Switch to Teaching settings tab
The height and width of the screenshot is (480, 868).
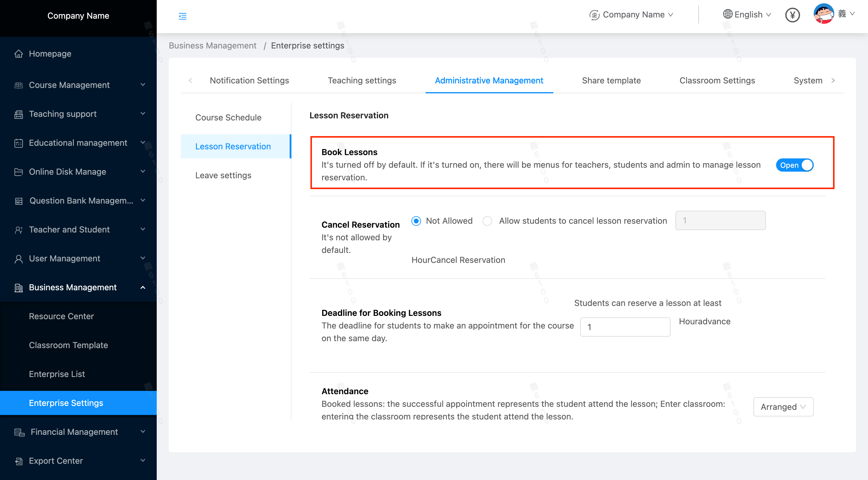362,80
